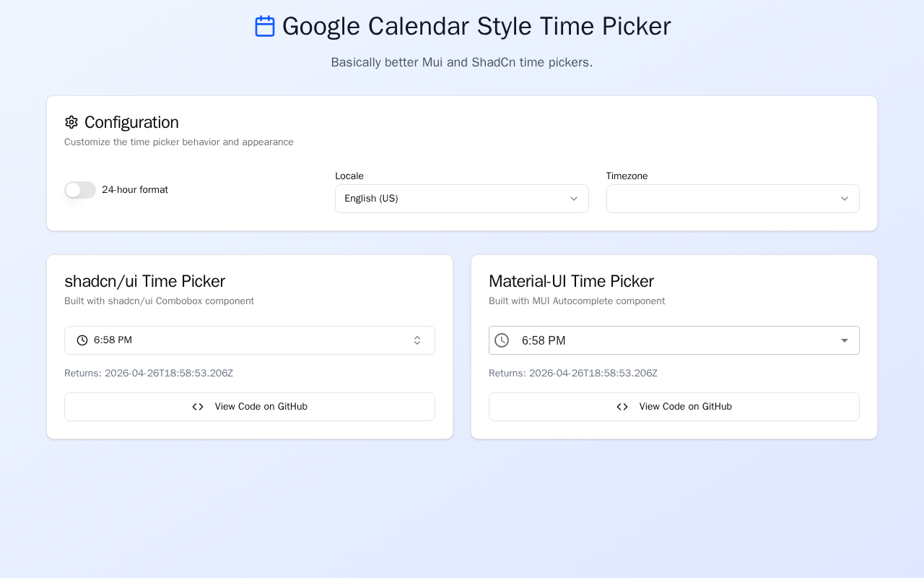Click the Material-UI Time Picker heading

tap(571, 281)
